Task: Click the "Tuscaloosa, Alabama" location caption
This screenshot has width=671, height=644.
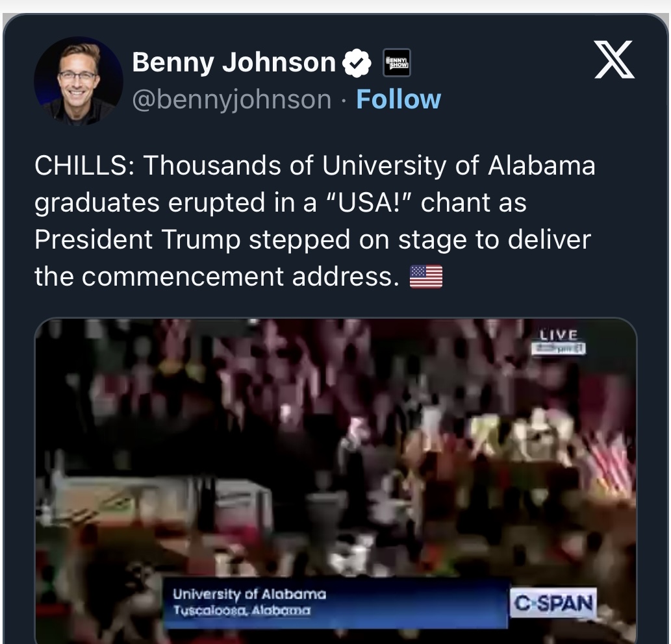Action: point(242,610)
